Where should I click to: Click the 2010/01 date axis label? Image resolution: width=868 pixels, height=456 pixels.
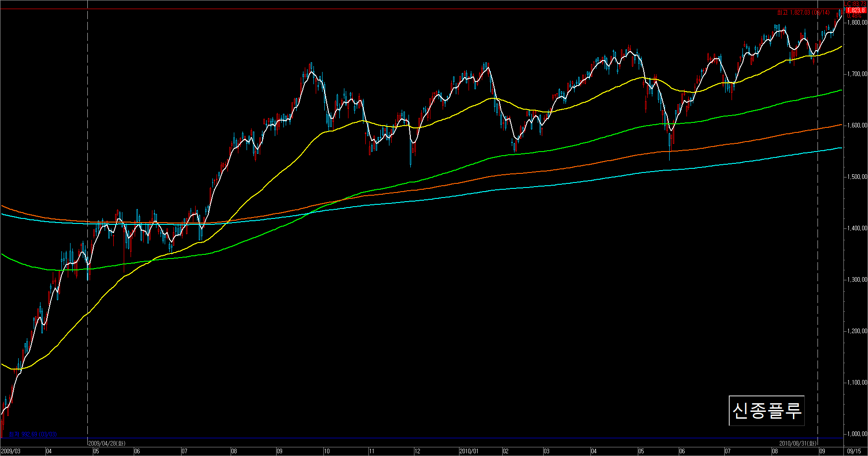(469, 451)
